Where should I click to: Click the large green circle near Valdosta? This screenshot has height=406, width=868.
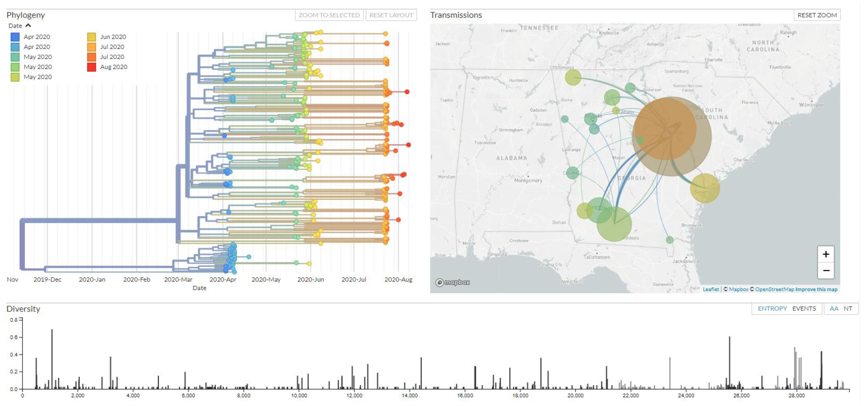tap(614, 224)
